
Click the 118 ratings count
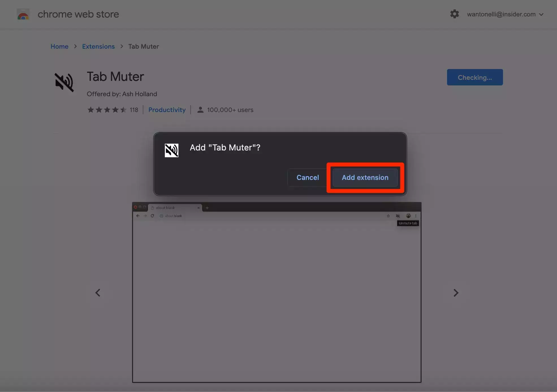coord(134,110)
